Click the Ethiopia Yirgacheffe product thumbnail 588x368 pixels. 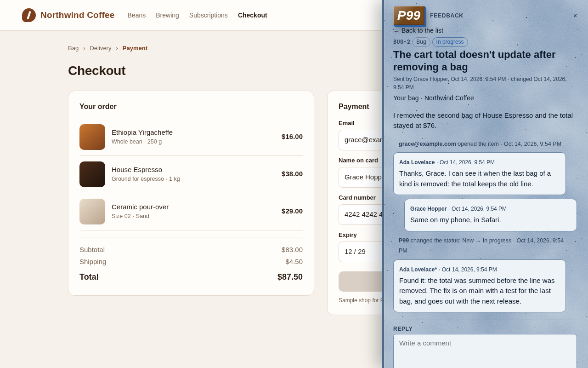pos(92,137)
